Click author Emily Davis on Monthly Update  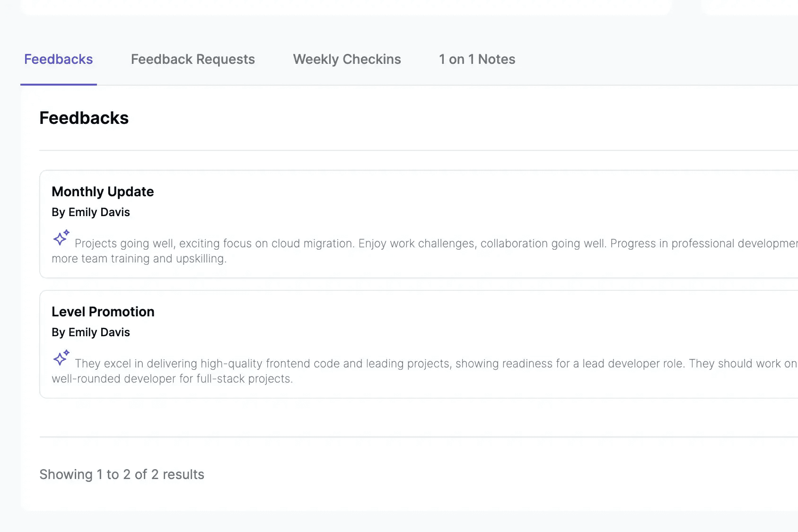tap(91, 212)
